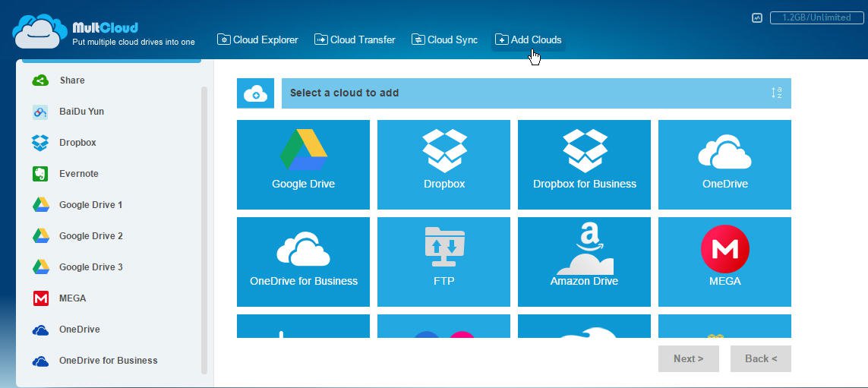868x388 pixels.
Task: Click the add-cloud icon beside header
Action: [255, 93]
